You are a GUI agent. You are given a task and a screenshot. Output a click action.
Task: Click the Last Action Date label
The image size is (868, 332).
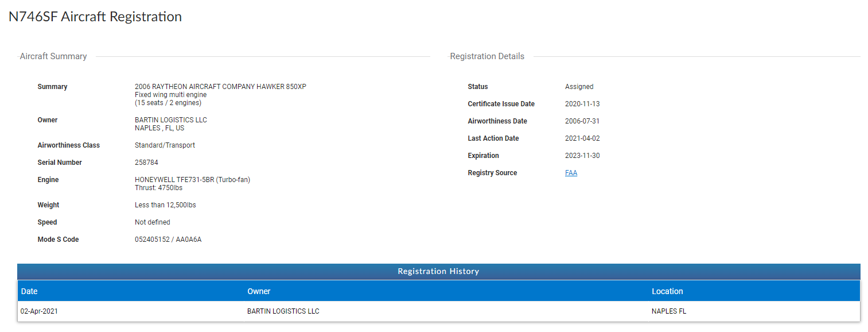click(493, 138)
